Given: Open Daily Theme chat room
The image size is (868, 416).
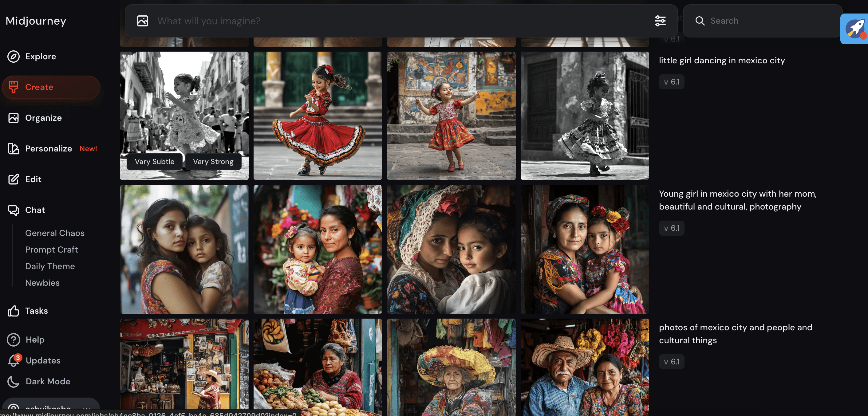Looking at the screenshot, I should (x=50, y=266).
